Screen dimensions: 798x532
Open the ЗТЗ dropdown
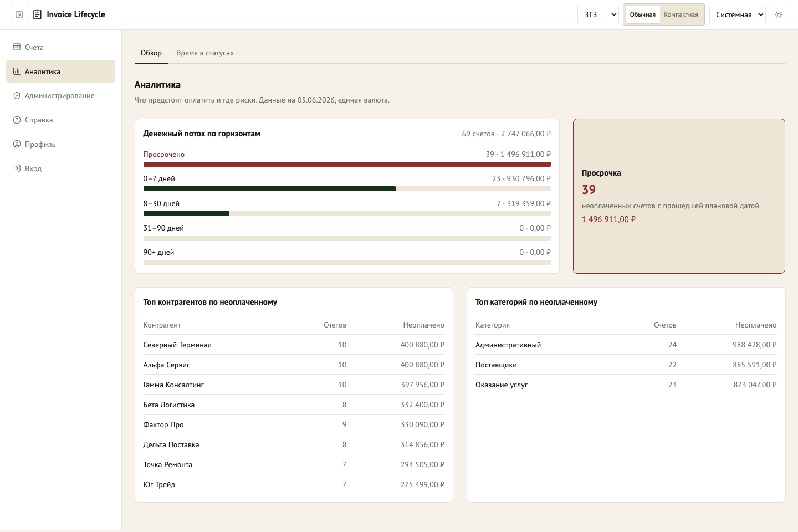(x=598, y=14)
